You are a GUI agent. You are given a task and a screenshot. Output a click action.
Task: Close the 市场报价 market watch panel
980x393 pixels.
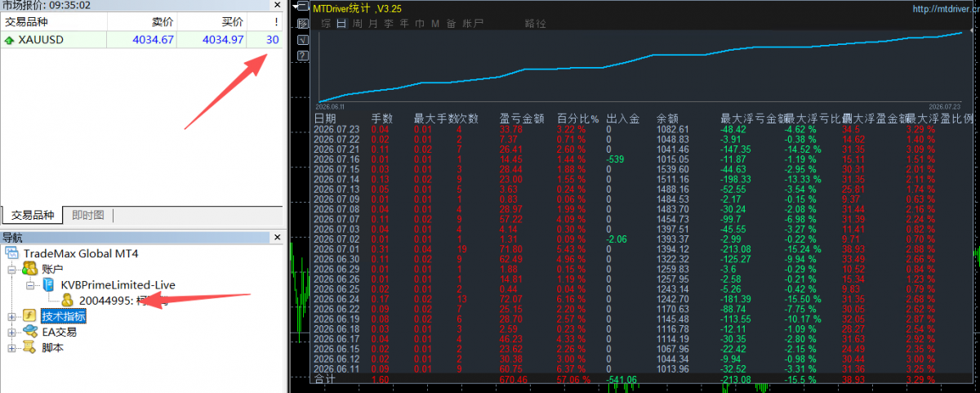(278, 5)
